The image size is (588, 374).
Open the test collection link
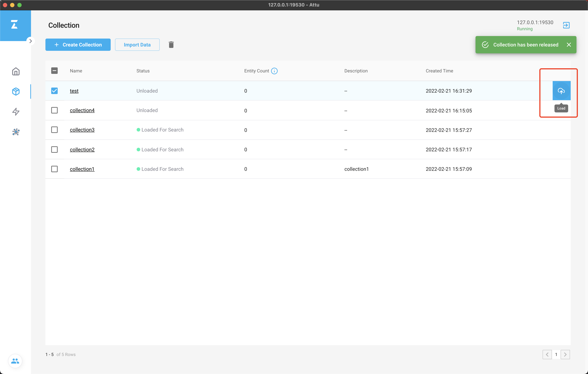pyautogui.click(x=74, y=90)
